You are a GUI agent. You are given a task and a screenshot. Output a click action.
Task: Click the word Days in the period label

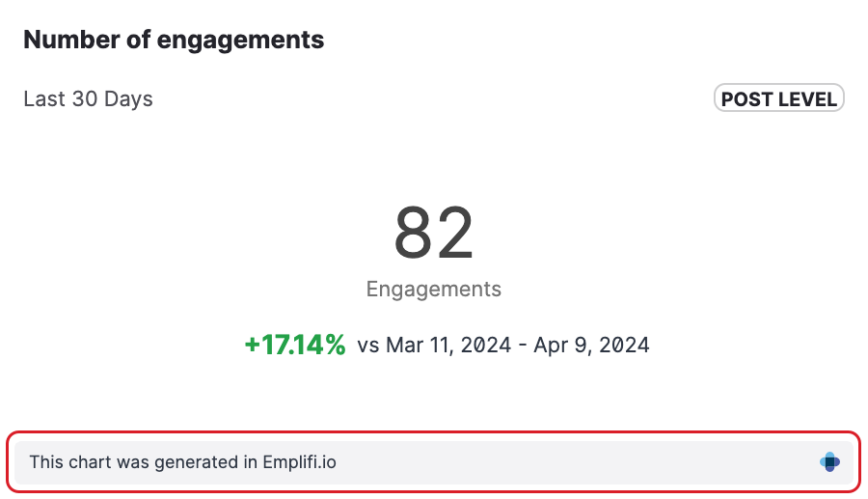(x=130, y=98)
